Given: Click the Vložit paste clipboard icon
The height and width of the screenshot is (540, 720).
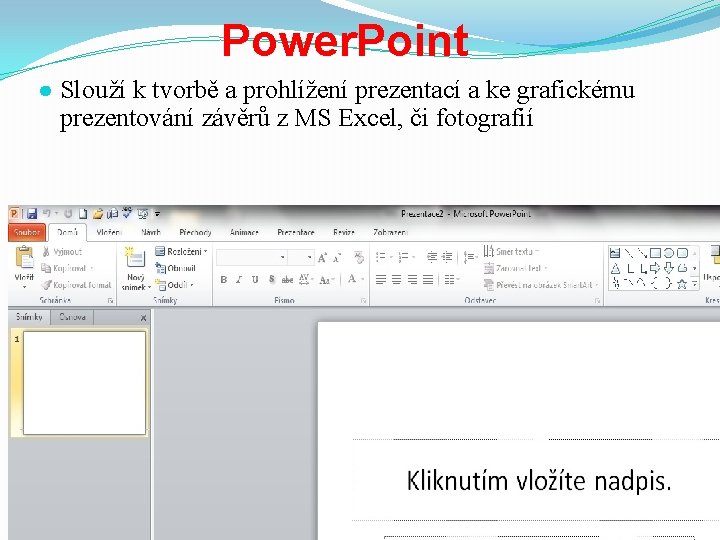Looking at the screenshot, I should point(24,257).
